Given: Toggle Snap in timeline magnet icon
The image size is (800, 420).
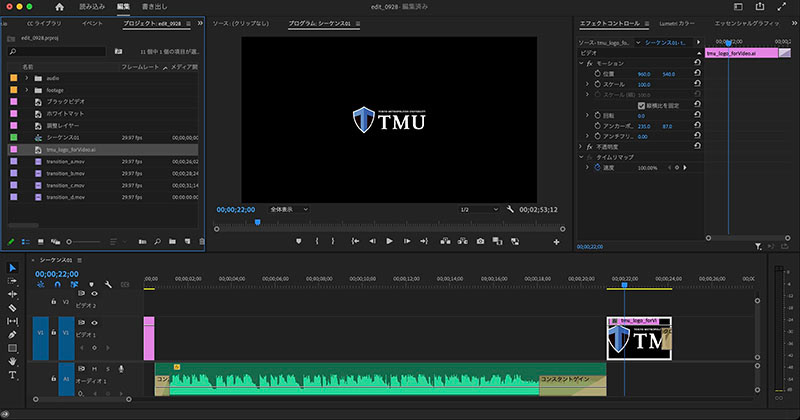Looking at the screenshot, I should pos(58,284).
